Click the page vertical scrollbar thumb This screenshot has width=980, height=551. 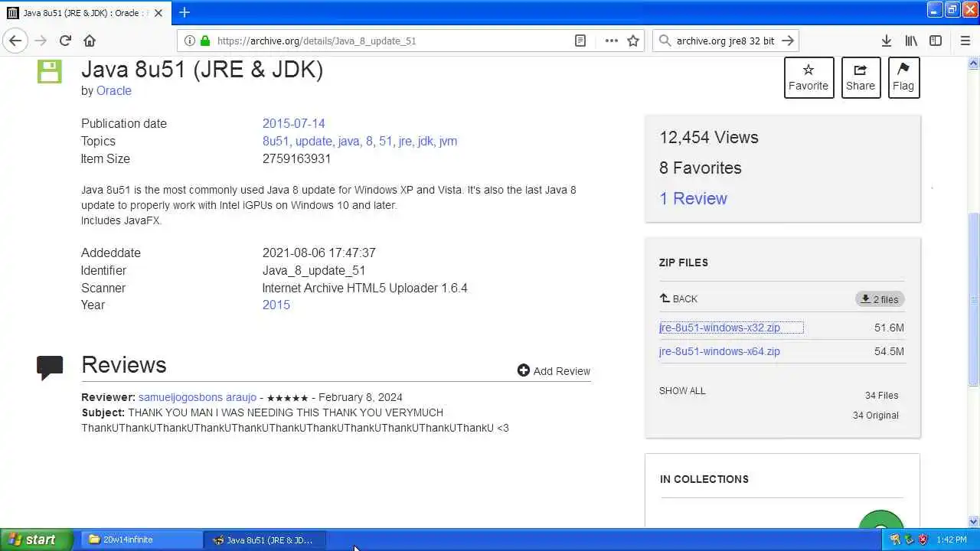[x=974, y=298]
